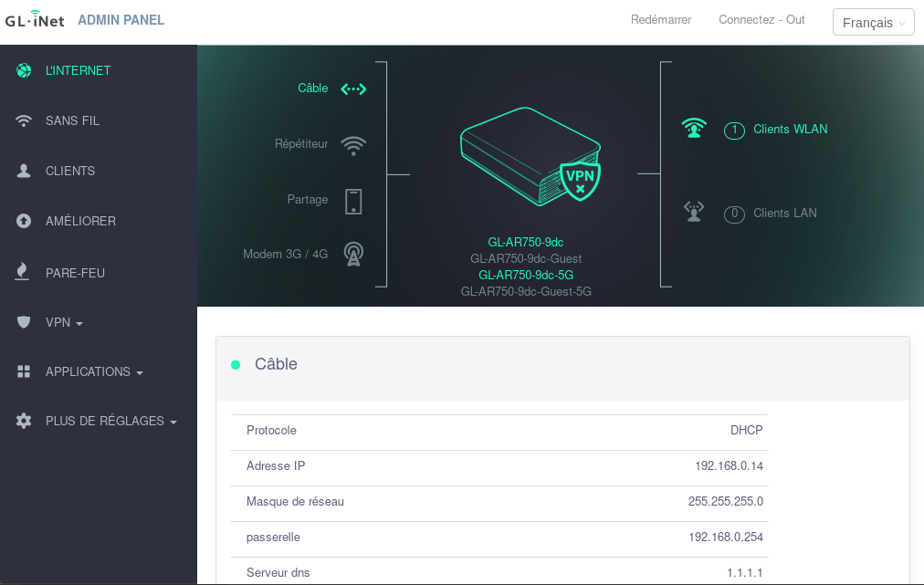Expand the VPN sidebar submenu
The image size is (924, 585).
64,322
